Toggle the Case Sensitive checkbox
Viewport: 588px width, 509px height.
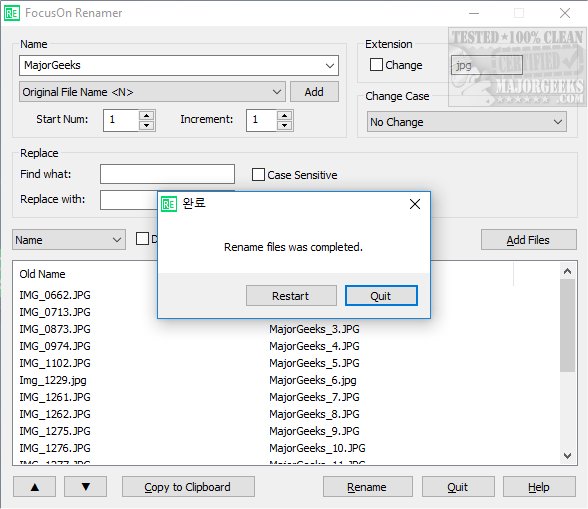258,174
